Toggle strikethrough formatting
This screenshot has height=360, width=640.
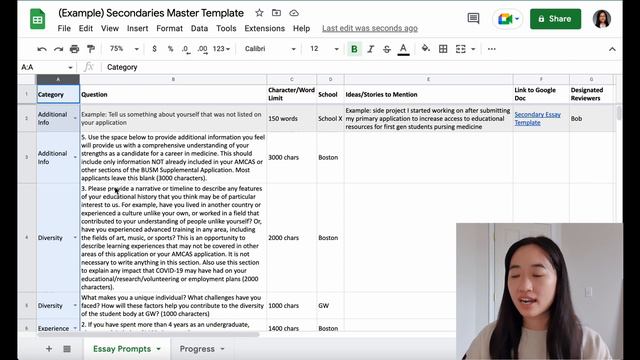tap(387, 49)
